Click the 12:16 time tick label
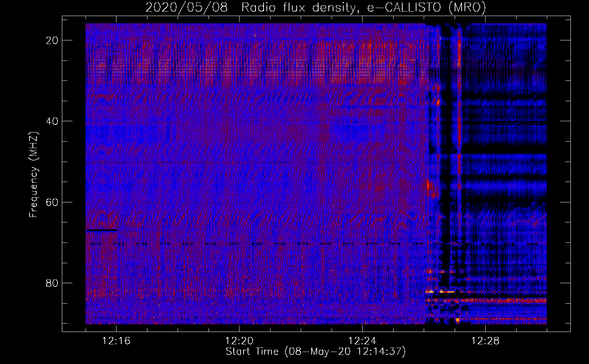589x364 pixels. click(x=116, y=341)
